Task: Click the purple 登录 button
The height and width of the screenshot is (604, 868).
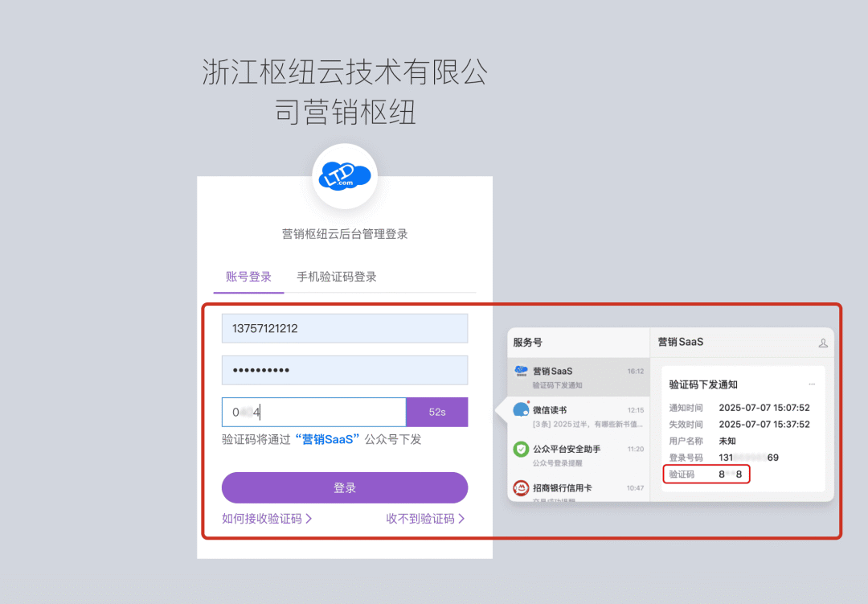Action: coord(345,487)
